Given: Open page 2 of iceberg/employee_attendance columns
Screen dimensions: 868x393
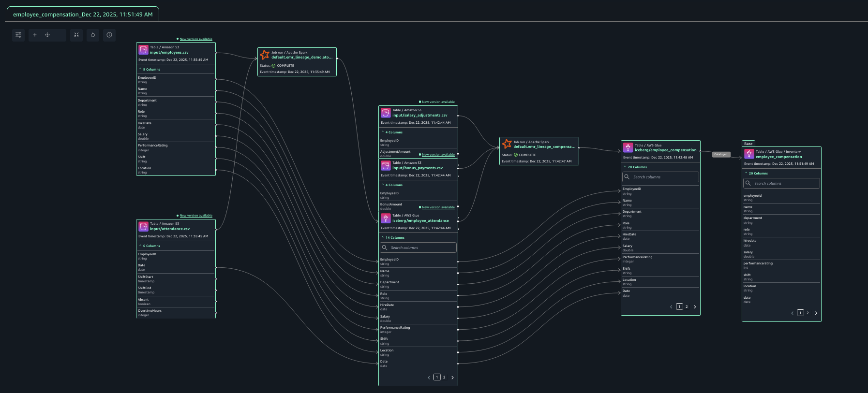Looking at the screenshot, I should pyautogui.click(x=444, y=378).
